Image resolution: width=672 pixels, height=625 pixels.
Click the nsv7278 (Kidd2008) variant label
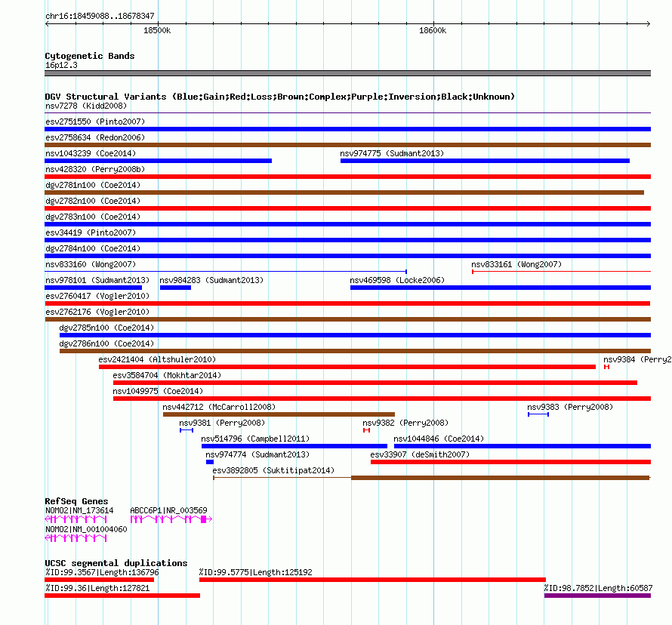pos(86,106)
